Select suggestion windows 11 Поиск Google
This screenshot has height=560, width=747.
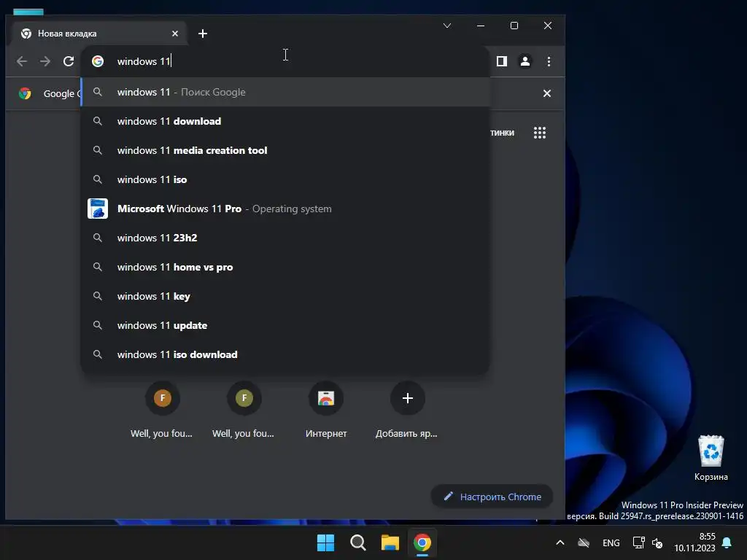[x=285, y=92]
